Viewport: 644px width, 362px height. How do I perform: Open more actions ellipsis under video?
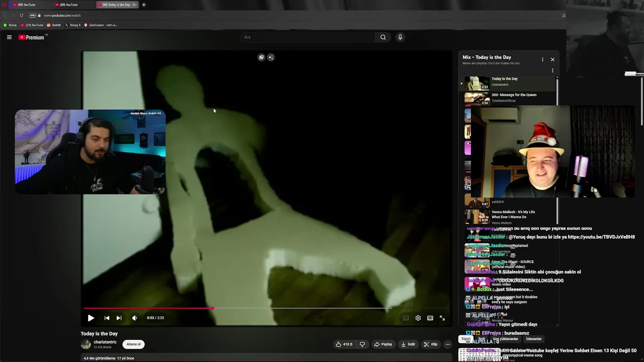click(448, 344)
